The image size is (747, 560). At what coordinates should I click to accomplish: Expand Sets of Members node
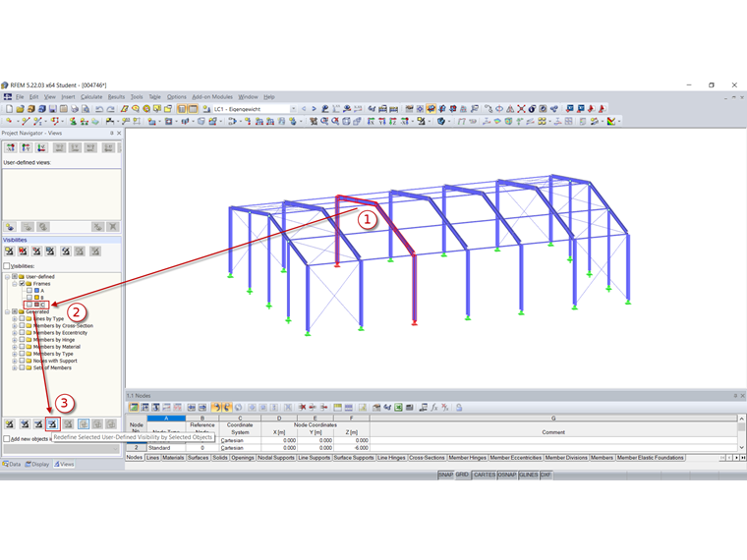[15, 367]
